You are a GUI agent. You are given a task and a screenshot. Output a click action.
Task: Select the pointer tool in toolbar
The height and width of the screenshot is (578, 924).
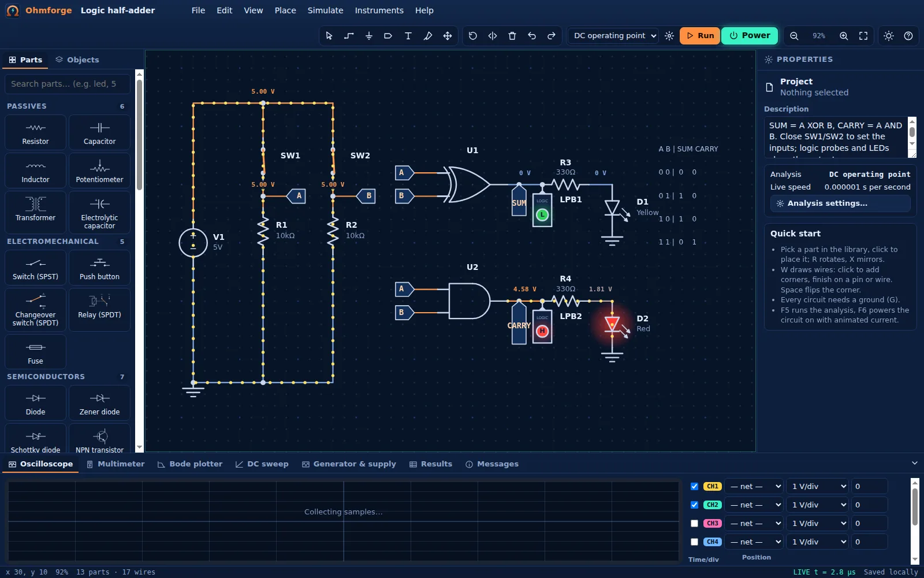(x=329, y=36)
